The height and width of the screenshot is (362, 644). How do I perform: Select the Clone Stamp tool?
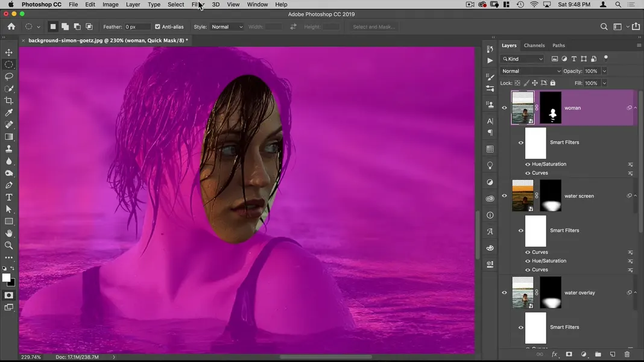[8, 149]
